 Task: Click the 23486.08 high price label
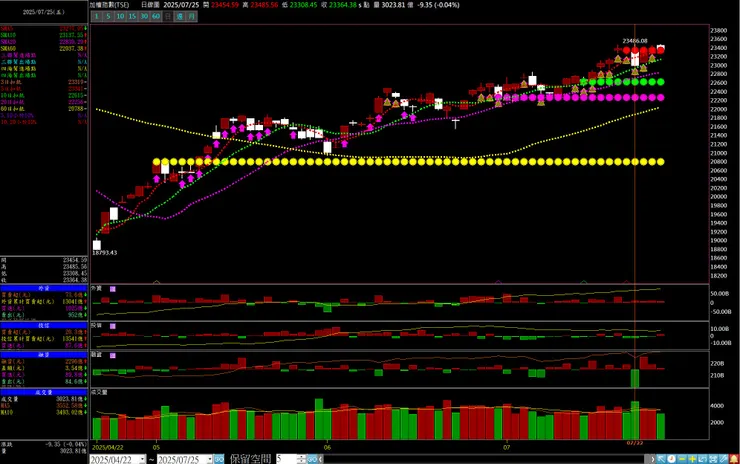(635, 41)
